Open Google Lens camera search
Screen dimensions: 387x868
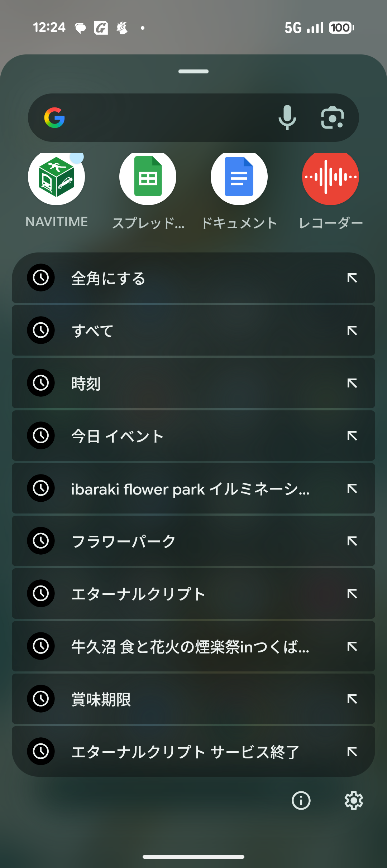(x=332, y=117)
